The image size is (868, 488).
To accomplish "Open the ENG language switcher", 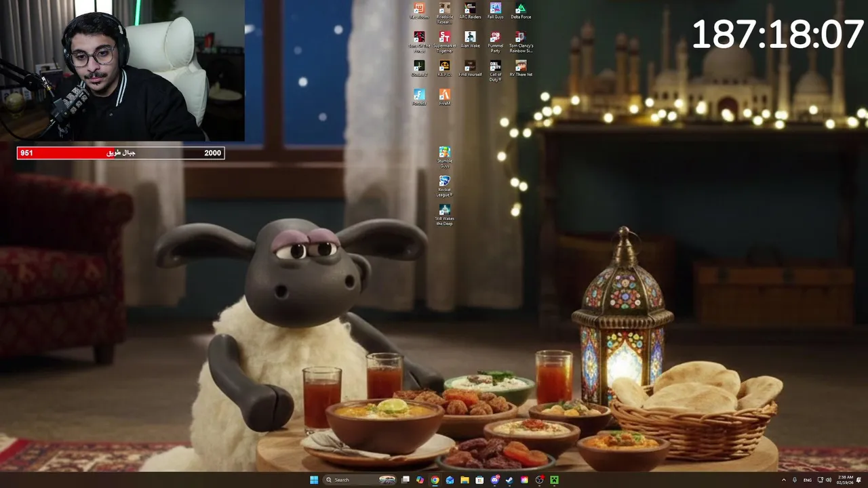I will click(808, 480).
